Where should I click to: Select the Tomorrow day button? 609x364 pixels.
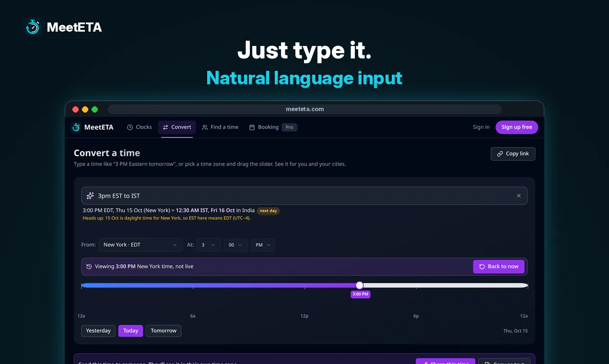coord(164,331)
